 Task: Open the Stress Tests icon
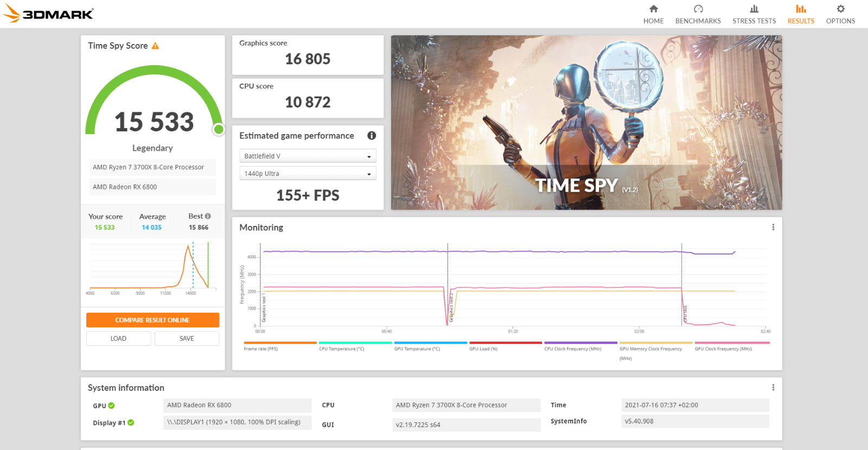click(754, 9)
